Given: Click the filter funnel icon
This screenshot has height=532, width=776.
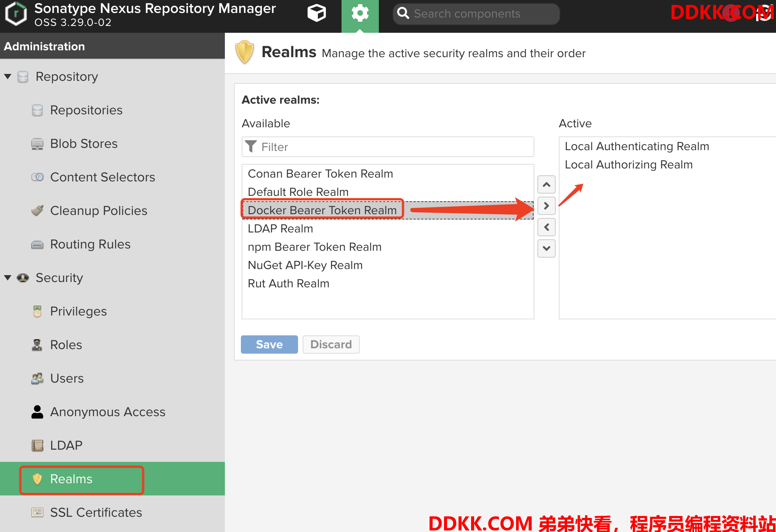Looking at the screenshot, I should coord(251,147).
